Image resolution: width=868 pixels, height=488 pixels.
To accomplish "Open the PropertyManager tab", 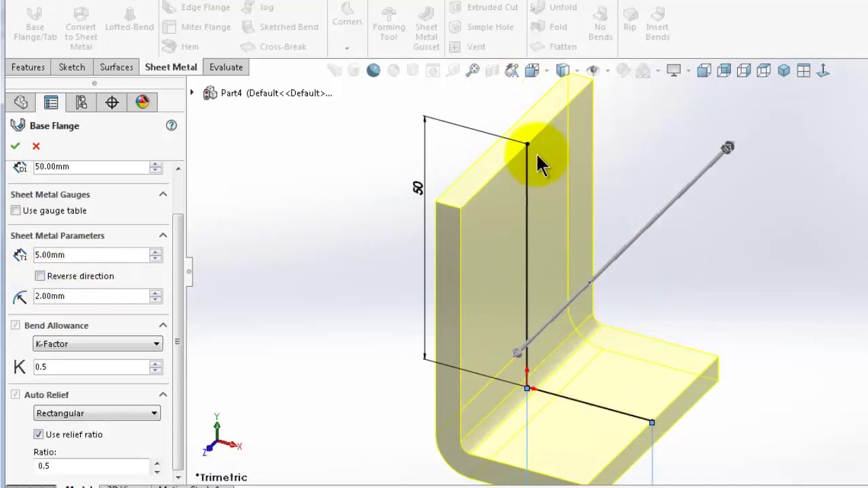I will 51,102.
